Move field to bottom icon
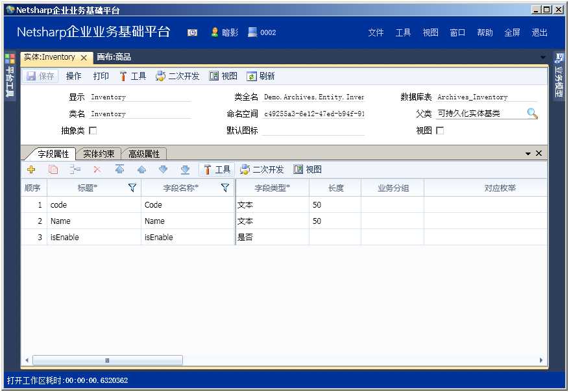Viewport: 569px width, 392px height. pos(186,169)
